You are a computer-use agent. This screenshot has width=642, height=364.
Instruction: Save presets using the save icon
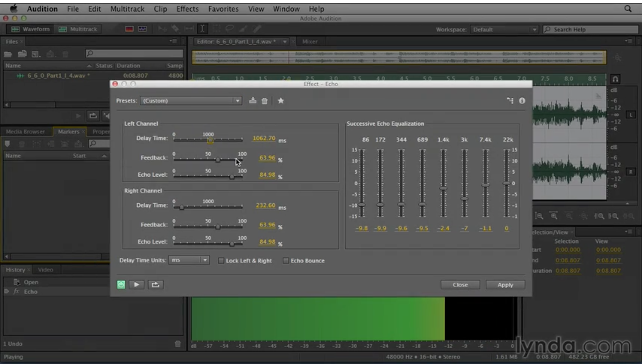252,100
